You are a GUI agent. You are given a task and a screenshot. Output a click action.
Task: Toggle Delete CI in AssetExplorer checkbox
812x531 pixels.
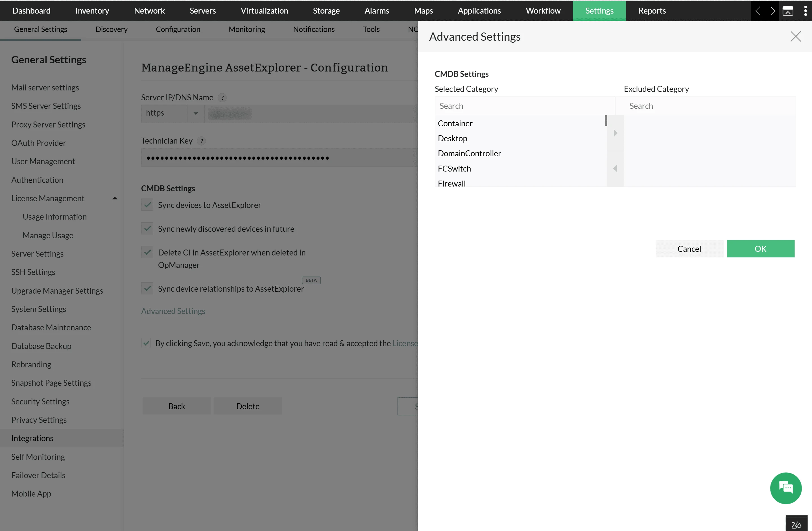point(147,252)
